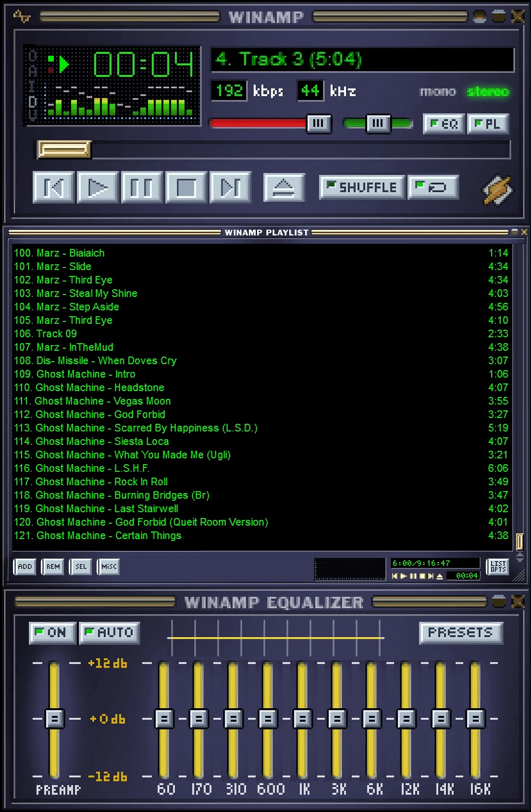Viewport: 531px width, 812px height.
Task: Toggle the repeat mode button
Action: click(x=433, y=187)
